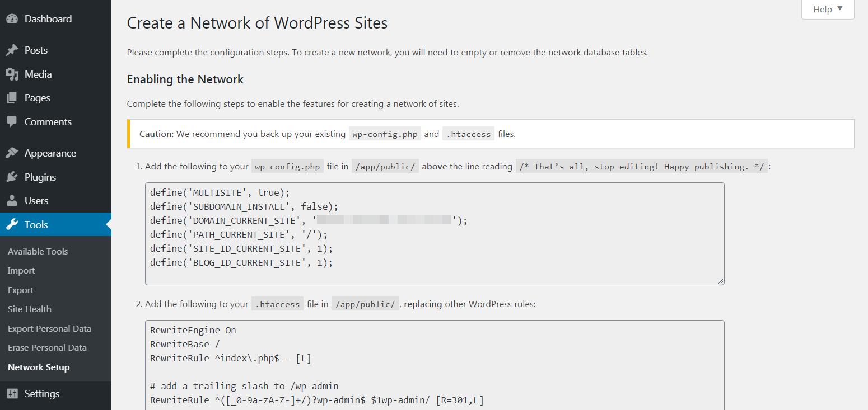This screenshot has width=868, height=410.
Task: Click the Users person icon
Action: pyautogui.click(x=12, y=200)
